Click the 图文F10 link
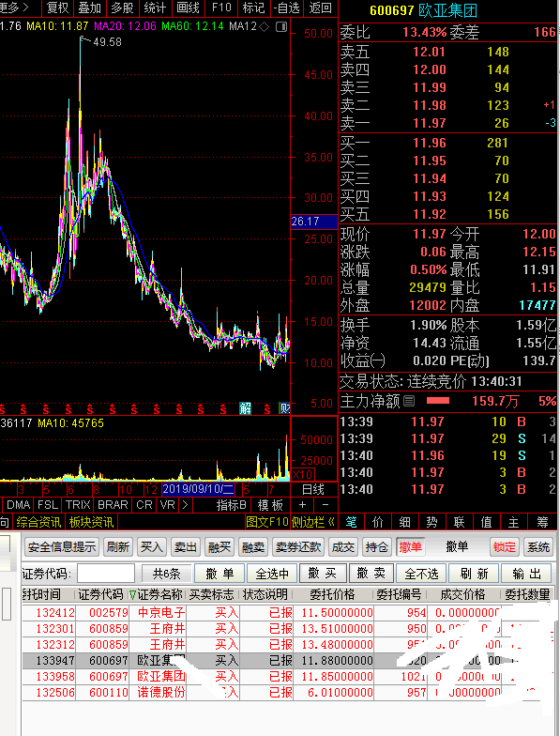560x736 pixels. [x=267, y=522]
